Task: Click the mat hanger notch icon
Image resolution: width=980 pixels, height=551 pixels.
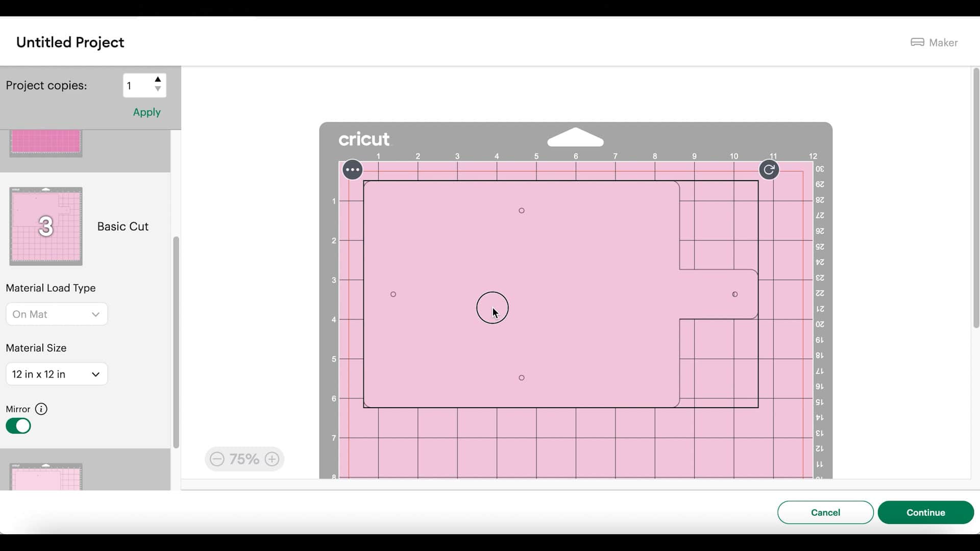Action: pyautogui.click(x=575, y=138)
